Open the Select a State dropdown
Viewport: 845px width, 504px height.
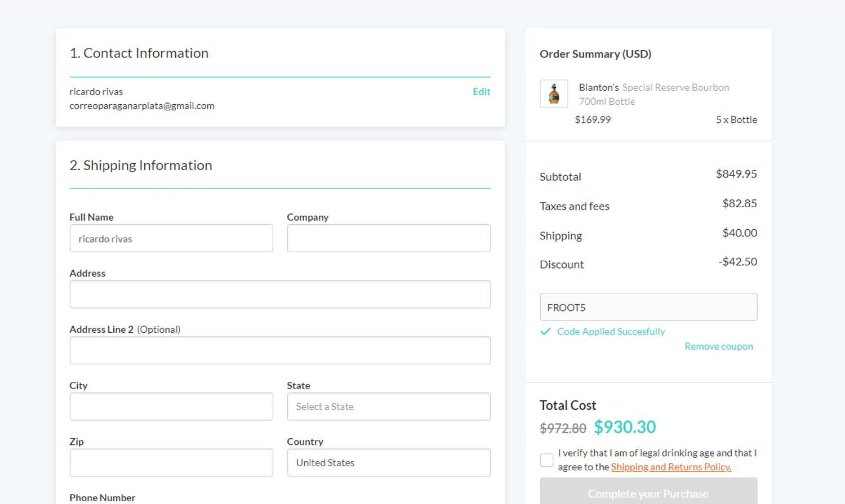point(389,407)
